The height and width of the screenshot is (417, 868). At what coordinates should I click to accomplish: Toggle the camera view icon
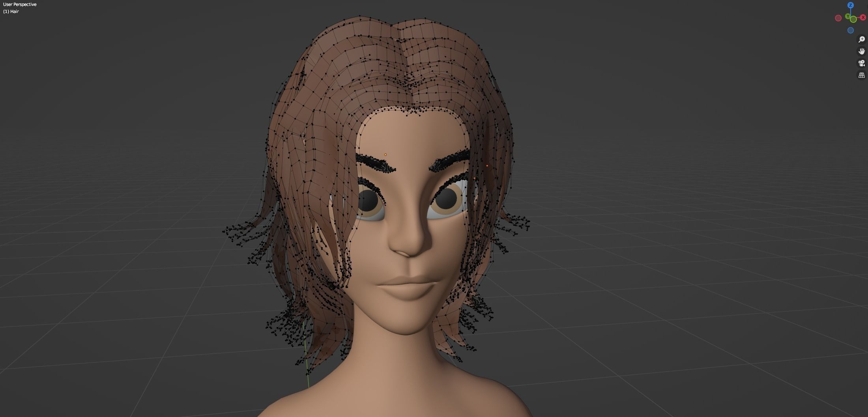click(862, 63)
